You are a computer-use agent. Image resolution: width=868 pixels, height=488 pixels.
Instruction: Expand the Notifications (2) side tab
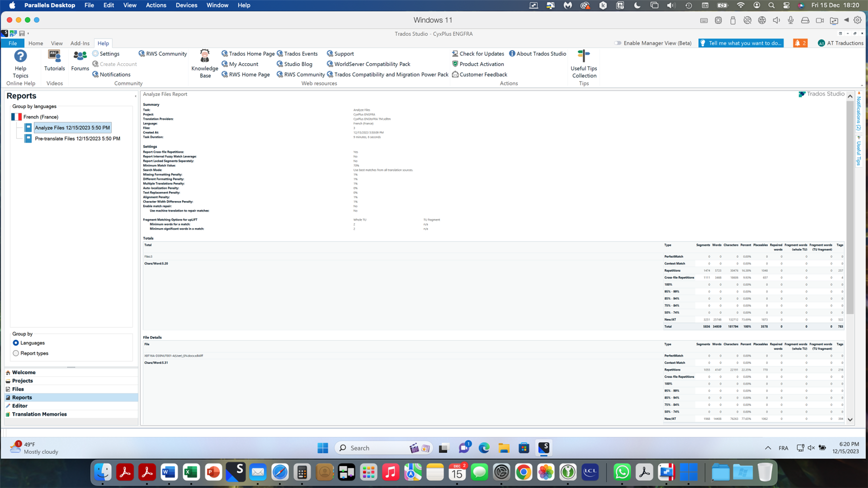859,112
